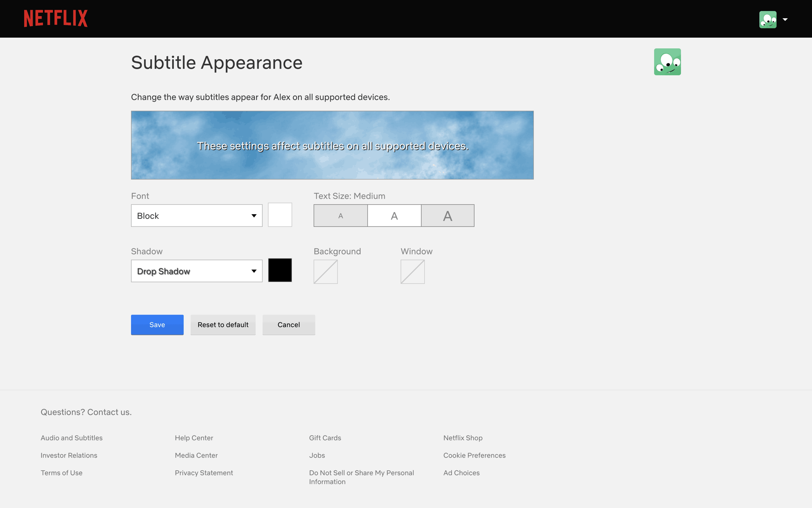The image size is (812, 508).
Task: Open the Shadow dropdown showing Drop Shadow
Action: tap(197, 271)
